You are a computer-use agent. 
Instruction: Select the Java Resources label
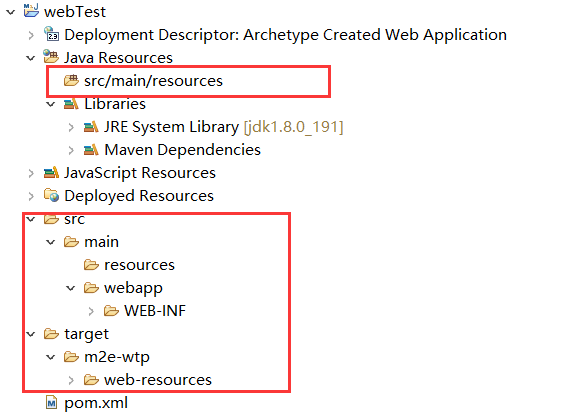click(x=118, y=58)
